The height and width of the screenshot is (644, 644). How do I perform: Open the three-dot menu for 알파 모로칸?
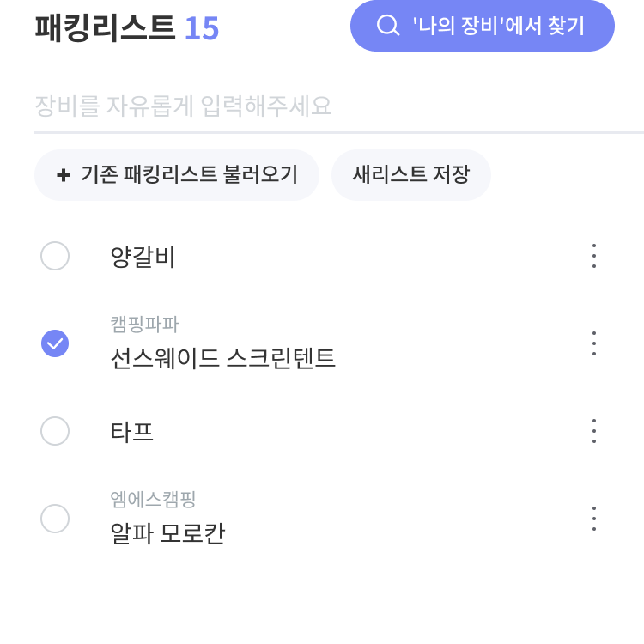[594, 519]
